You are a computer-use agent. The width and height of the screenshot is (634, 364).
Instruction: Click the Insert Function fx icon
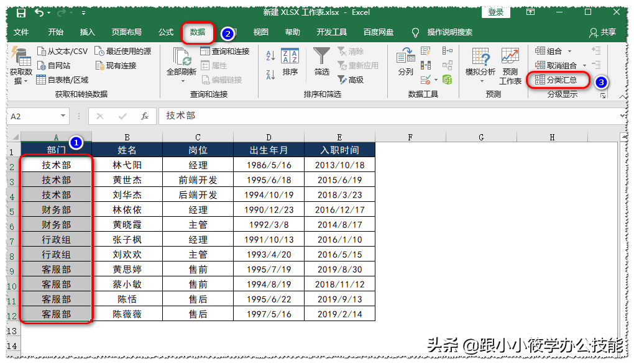[144, 116]
